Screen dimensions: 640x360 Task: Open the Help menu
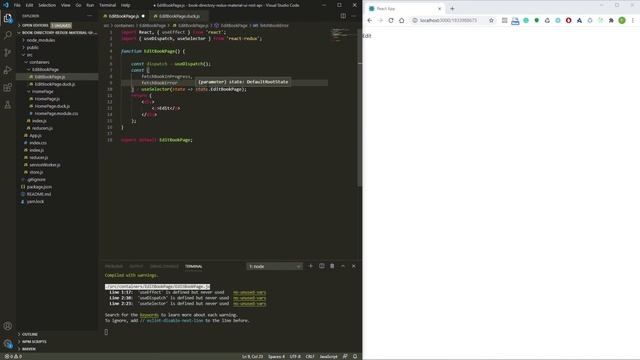tap(126, 5)
